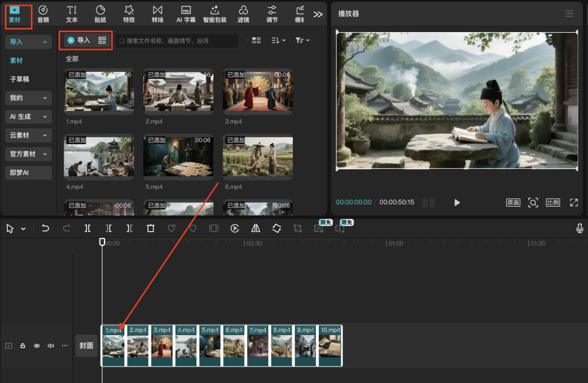Select the mirror flip tool
This screenshot has width=588, height=383.
click(x=256, y=228)
